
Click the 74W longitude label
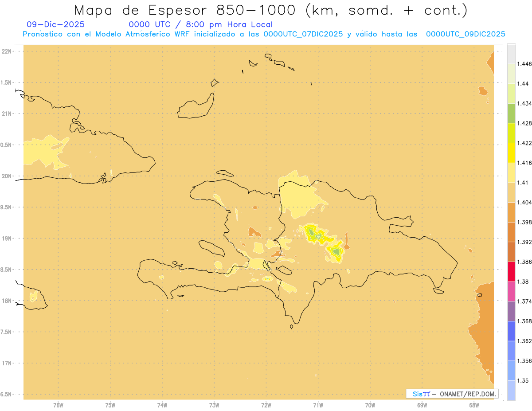coord(162,405)
